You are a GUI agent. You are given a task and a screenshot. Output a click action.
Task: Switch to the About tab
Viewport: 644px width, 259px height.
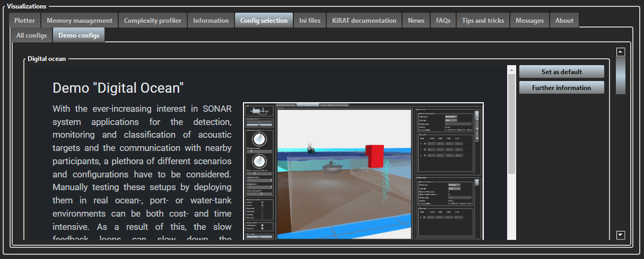564,21
